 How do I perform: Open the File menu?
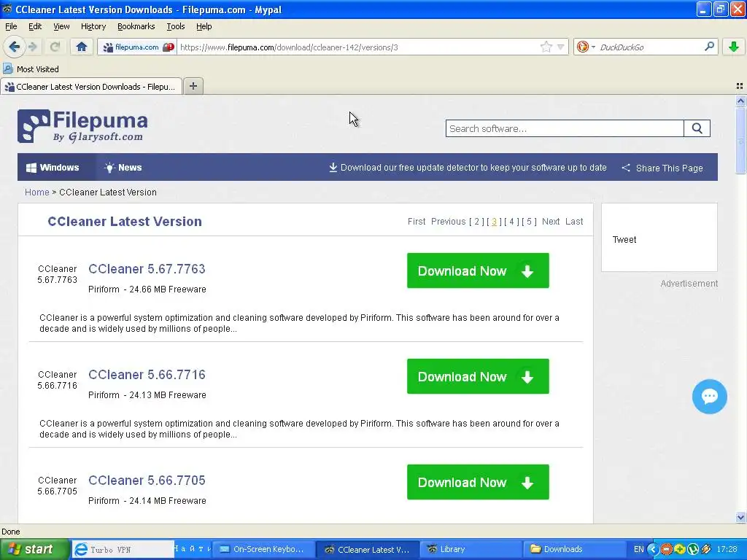(x=11, y=26)
